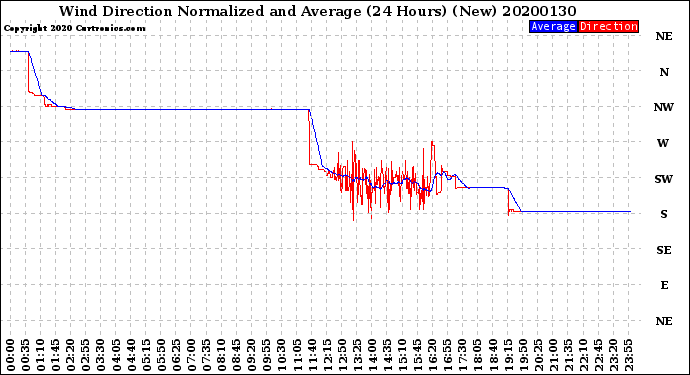This screenshot has height=375, width=690.
Task: Click the 22:10 time axis label
Action: click(583, 355)
